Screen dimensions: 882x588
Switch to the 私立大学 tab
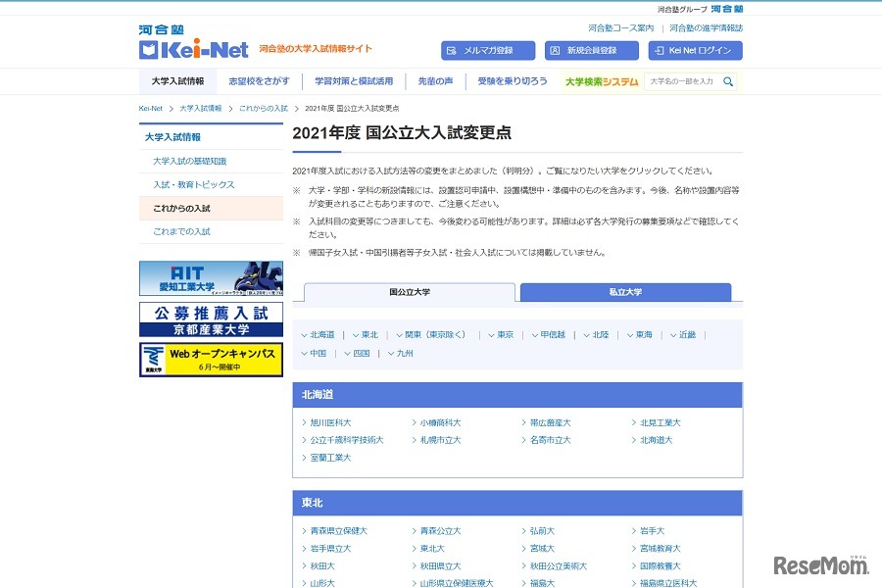(x=624, y=292)
